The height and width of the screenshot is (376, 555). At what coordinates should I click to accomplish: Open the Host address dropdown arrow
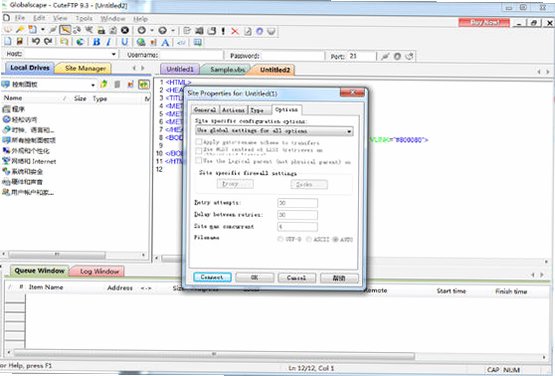[114, 54]
